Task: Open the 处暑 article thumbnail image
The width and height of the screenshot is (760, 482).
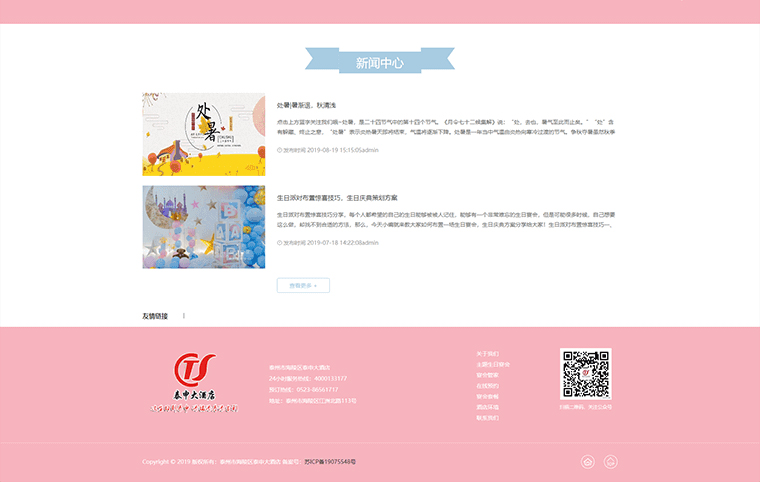Action: point(204,134)
